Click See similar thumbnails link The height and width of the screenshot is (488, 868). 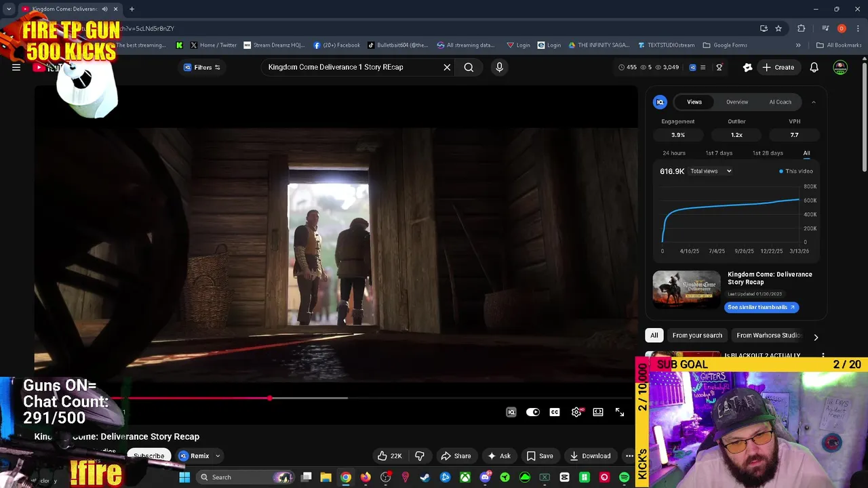(762, 307)
